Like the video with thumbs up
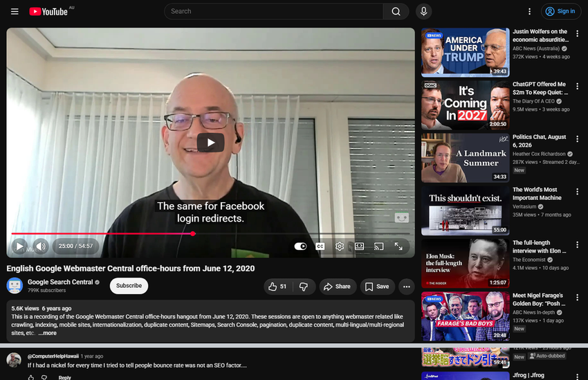Viewport: 588px width, 380px height. tap(278, 287)
